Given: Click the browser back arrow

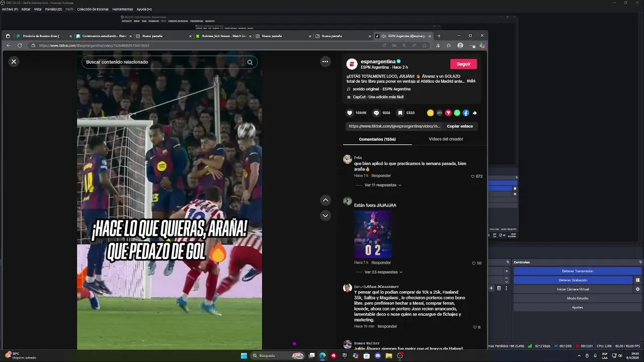Looking at the screenshot, I should (9, 45).
